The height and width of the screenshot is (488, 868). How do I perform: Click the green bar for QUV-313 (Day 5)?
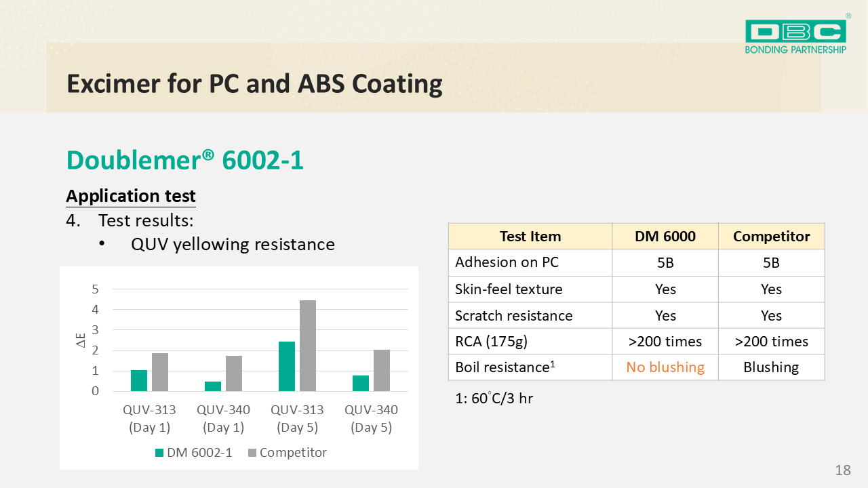click(x=287, y=366)
